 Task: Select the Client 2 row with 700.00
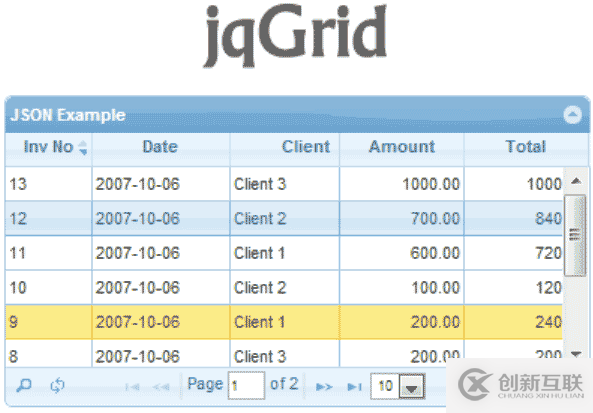pos(284,219)
